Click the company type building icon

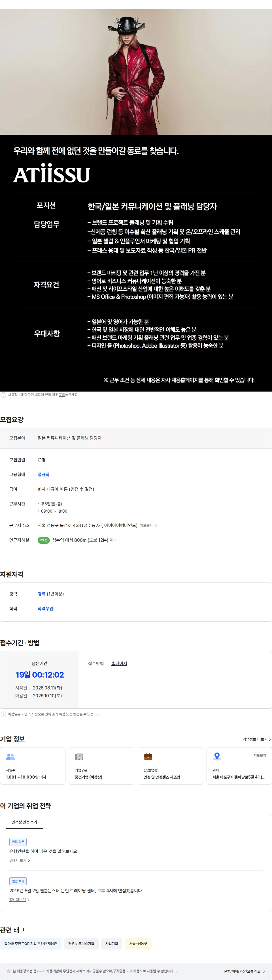click(79, 756)
